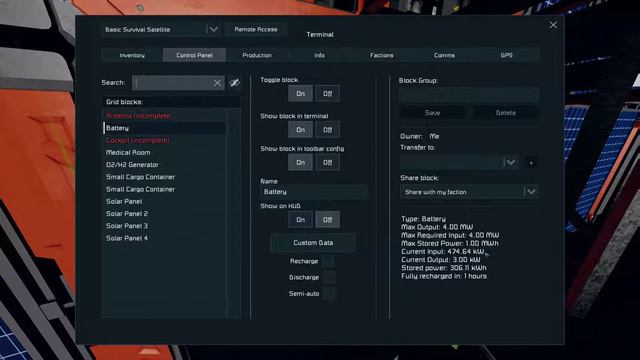Click the Delete group button
Image resolution: width=640 pixels, height=360 pixels.
[505, 113]
